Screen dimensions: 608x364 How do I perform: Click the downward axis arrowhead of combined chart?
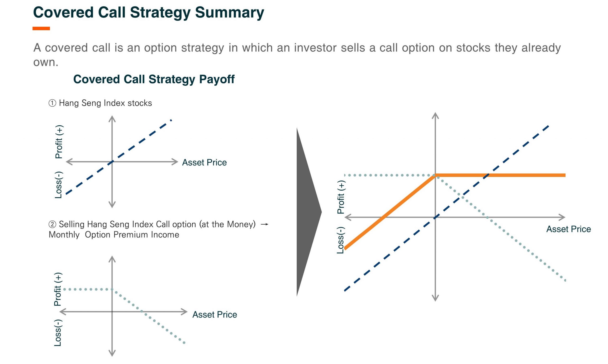[435, 298]
